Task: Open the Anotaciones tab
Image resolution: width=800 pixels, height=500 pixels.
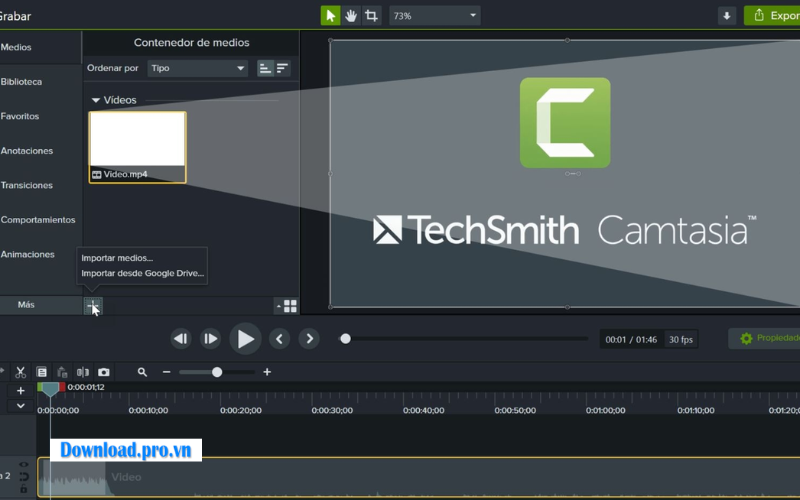Action: (x=27, y=151)
